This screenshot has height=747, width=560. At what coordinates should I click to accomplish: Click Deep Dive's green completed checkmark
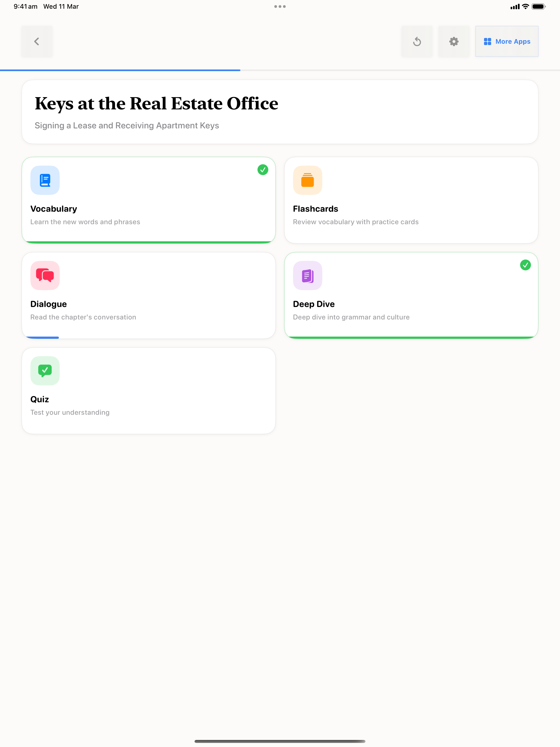[525, 265]
